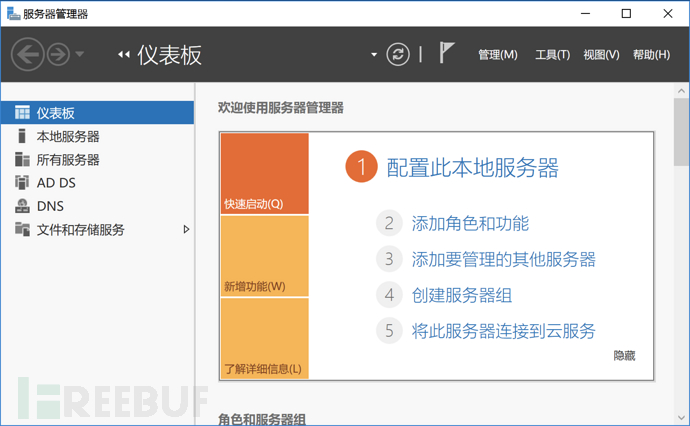Open navigation history dropdown arrow
The image size is (690, 426).
pos(80,54)
